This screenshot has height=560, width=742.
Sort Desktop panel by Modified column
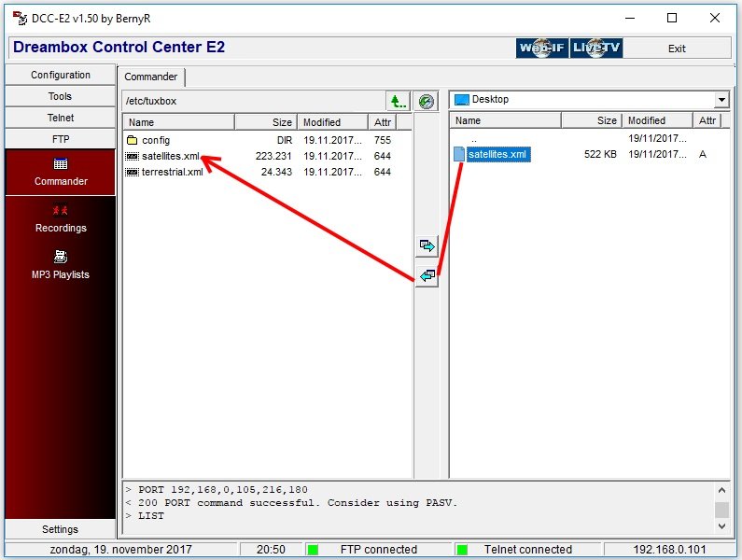[657, 120]
